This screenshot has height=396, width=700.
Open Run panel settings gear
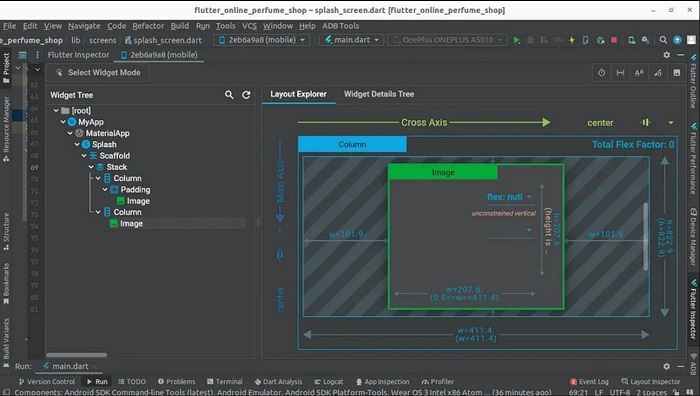click(x=667, y=366)
